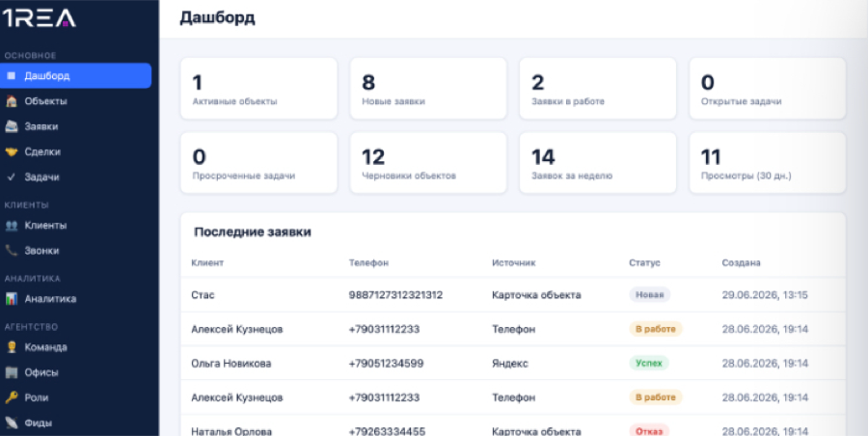Image resolution: width=868 pixels, height=436 pixels.
Task: Click the Источник column header
Action: [x=514, y=262]
